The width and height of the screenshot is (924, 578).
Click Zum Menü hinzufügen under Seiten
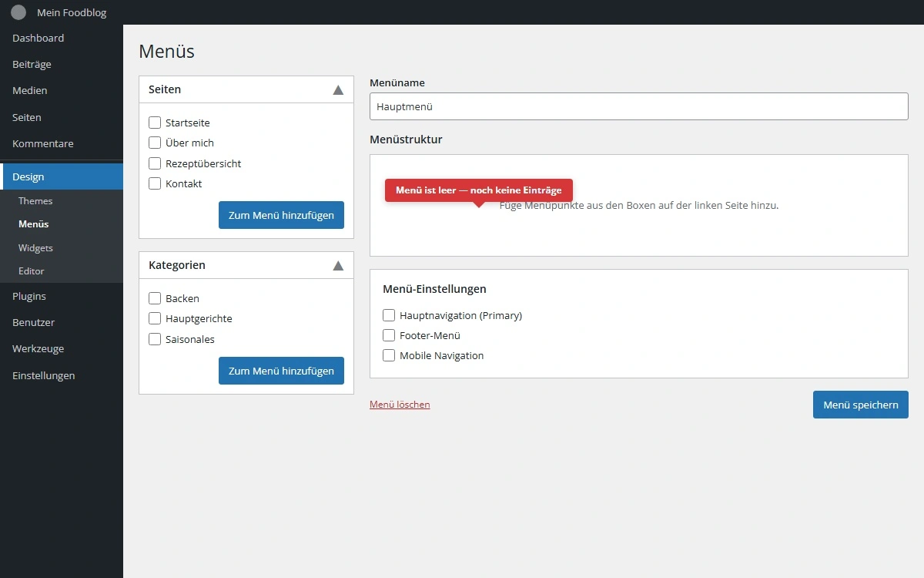pos(281,215)
